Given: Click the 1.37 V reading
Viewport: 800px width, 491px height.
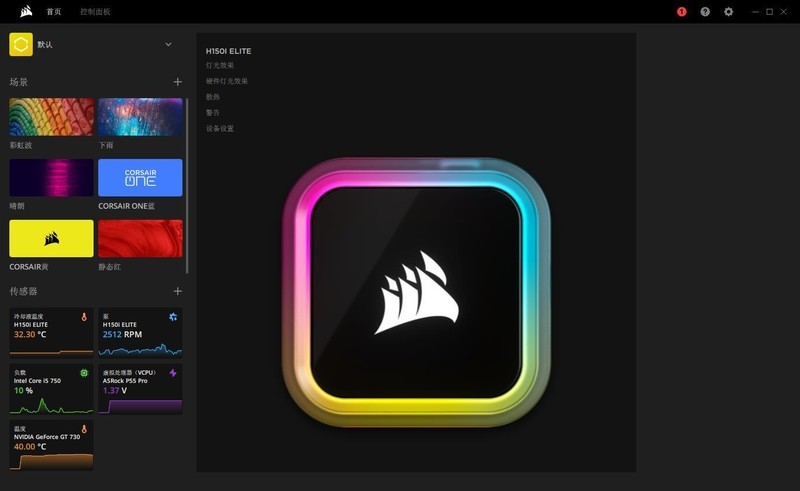Looking at the screenshot, I should point(115,390).
